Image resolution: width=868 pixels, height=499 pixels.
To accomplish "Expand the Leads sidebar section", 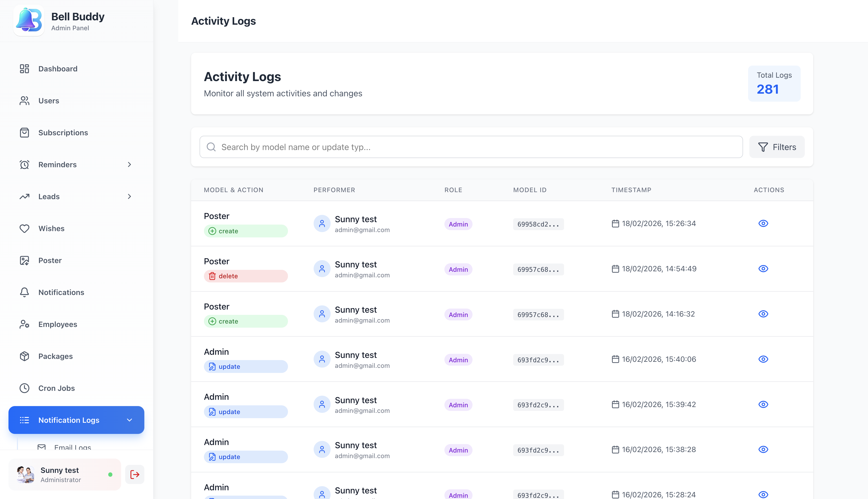I will (x=129, y=196).
